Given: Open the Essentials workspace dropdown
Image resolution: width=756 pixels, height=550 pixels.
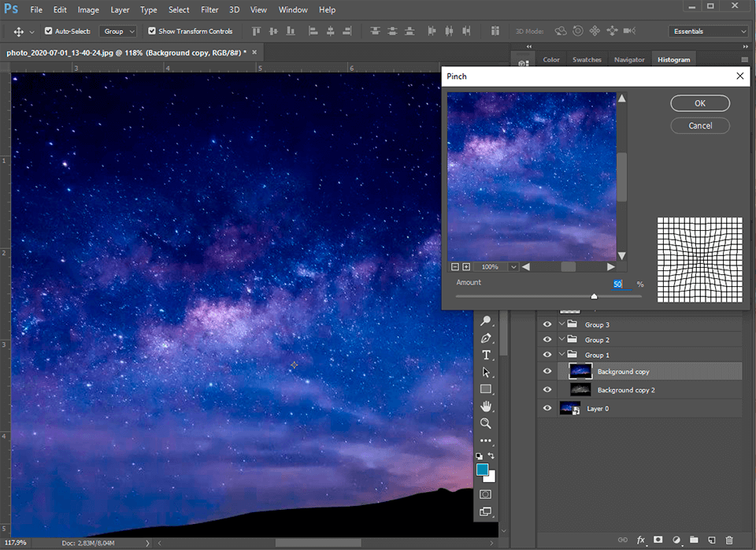Looking at the screenshot, I should pyautogui.click(x=707, y=30).
